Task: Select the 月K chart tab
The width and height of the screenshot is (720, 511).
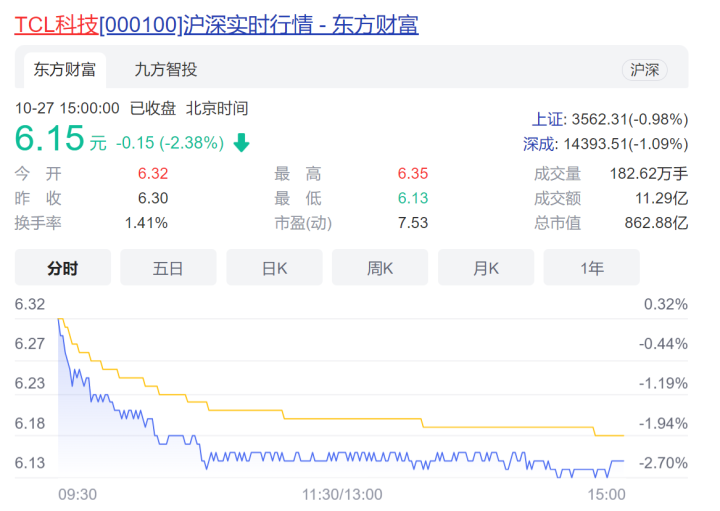Action: (486, 268)
